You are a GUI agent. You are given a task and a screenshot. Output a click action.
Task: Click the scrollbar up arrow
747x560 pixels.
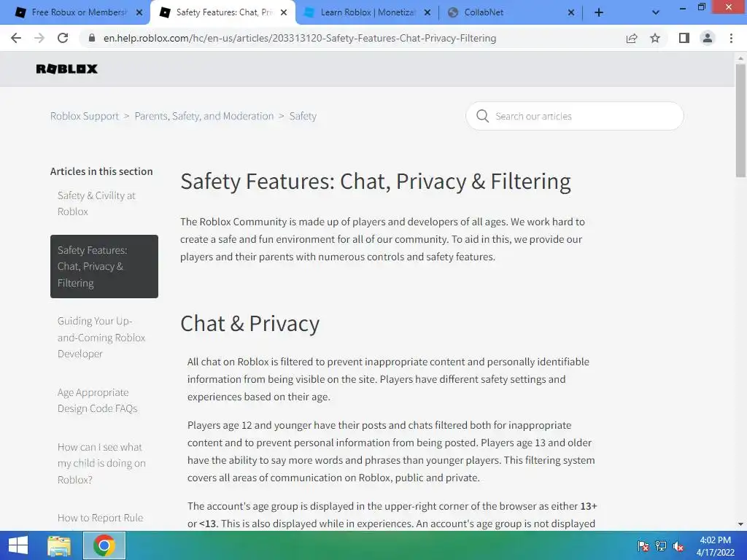click(740, 58)
